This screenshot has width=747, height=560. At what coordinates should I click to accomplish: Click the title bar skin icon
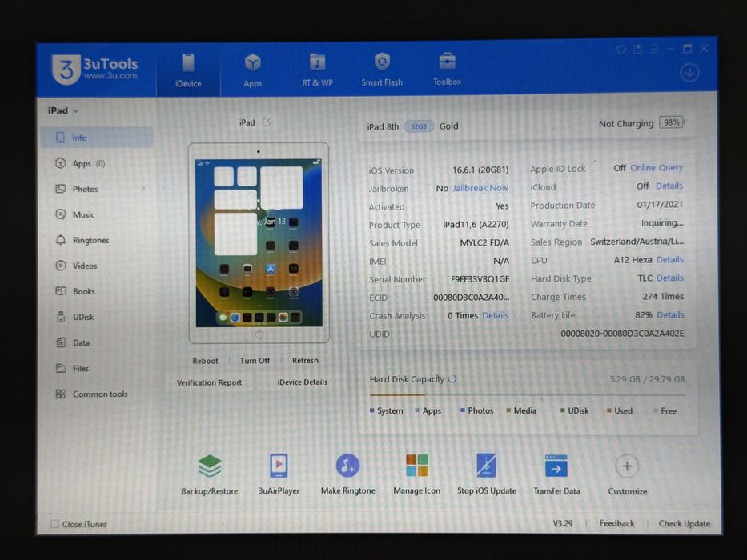pos(620,50)
